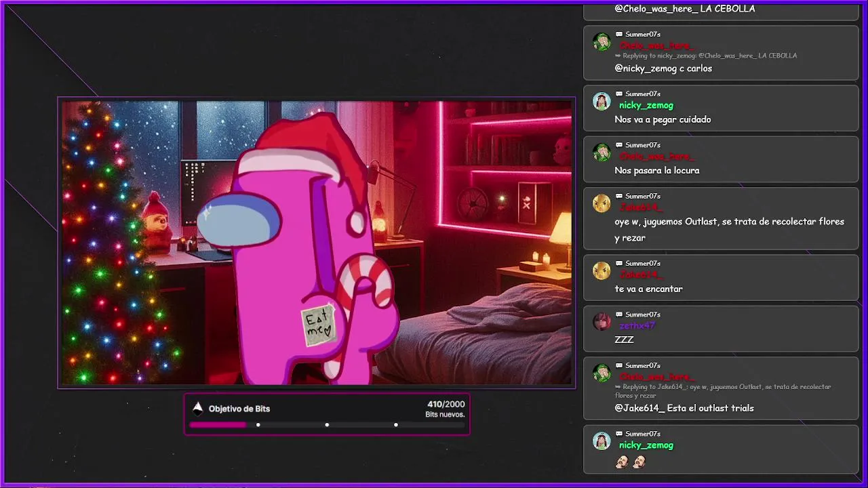Click nicky_zemog avatar beside "Nos va a pegar cuidado"
This screenshot has height=488, width=868.
point(601,102)
